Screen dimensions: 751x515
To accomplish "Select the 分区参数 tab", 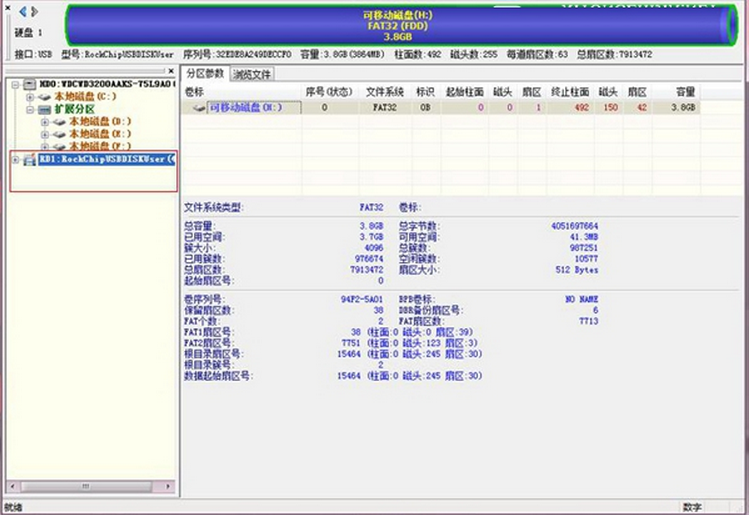I will click(205, 74).
